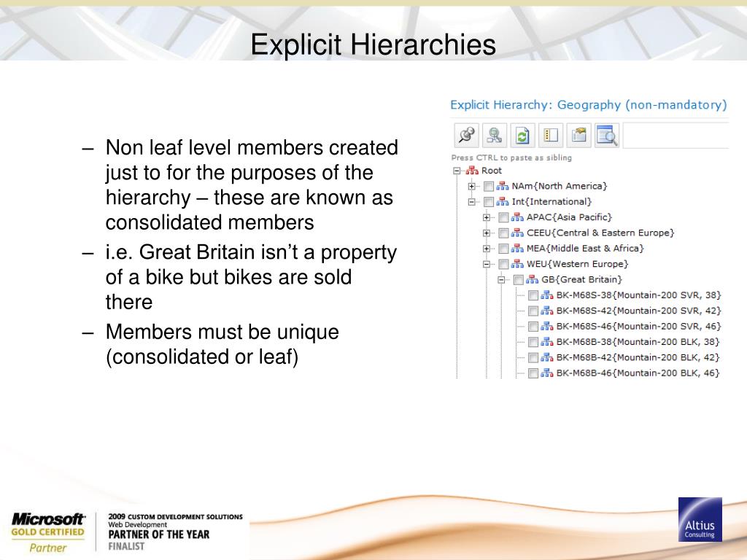Select MEA{Middle East & Africa} label
The width and height of the screenshot is (747, 560).
[585, 249]
